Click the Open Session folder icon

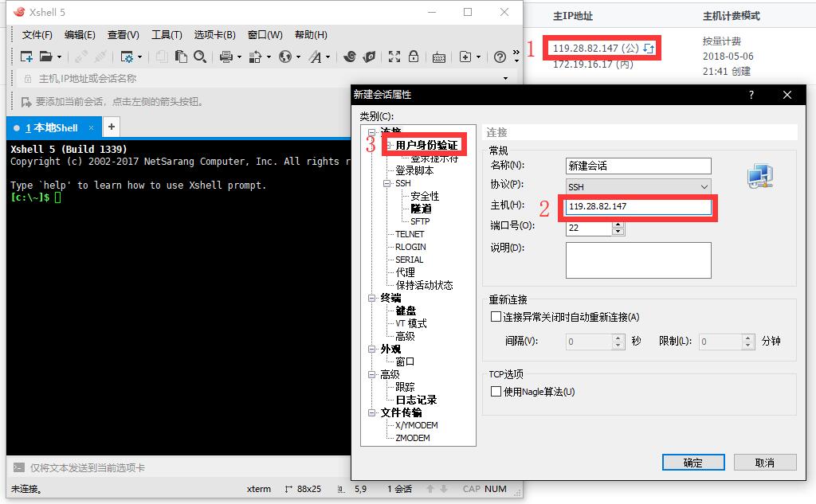click(x=45, y=57)
